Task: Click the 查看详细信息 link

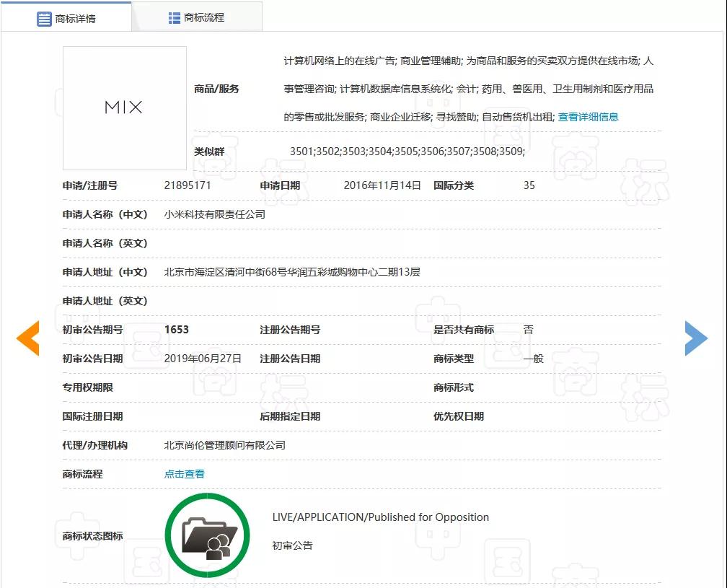Action: (x=588, y=117)
